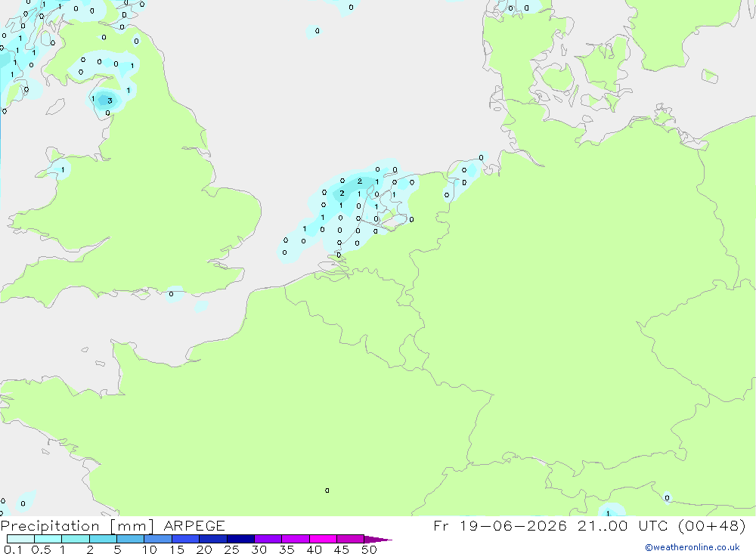Select the 40–45 mm magenta swatch
This screenshot has width=756, height=554.
coord(323,539)
